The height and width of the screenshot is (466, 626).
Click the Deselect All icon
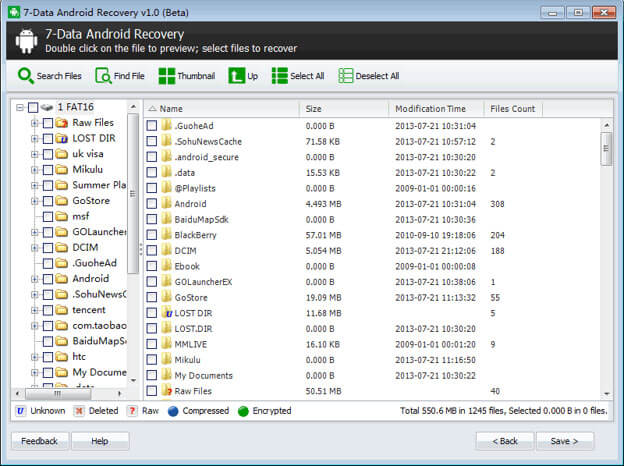pos(346,75)
